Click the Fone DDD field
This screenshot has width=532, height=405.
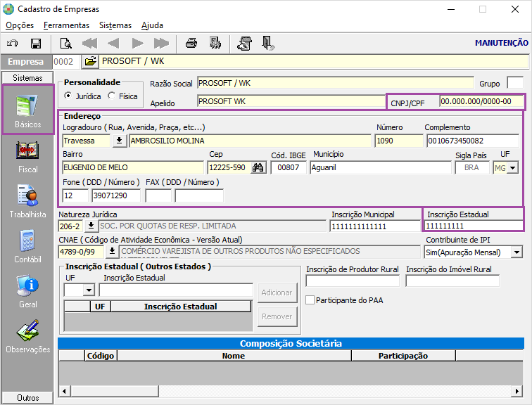click(75, 195)
